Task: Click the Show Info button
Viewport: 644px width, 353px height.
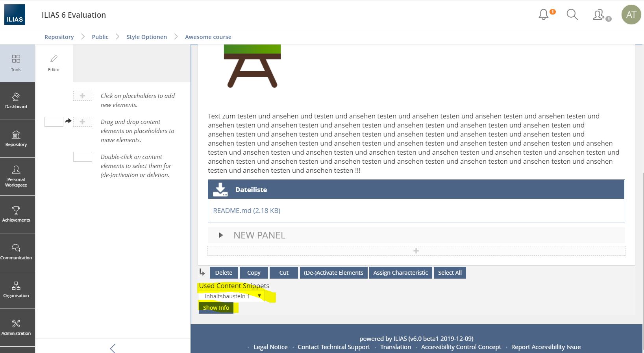Action: click(x=216, y=308)
